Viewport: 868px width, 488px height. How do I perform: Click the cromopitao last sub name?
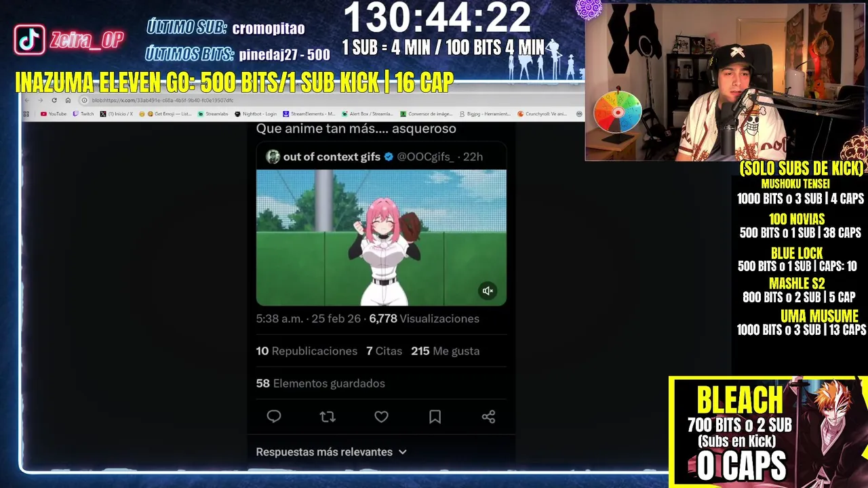(x=269, y=28)
